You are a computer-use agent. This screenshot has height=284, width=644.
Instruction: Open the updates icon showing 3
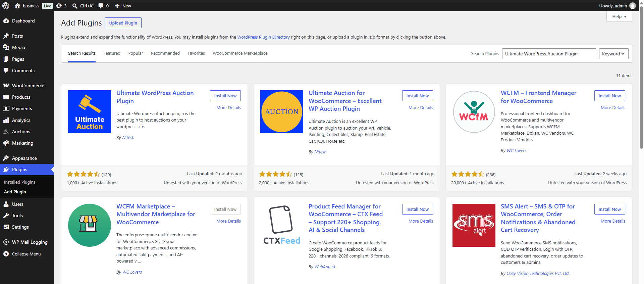(59, 6)
